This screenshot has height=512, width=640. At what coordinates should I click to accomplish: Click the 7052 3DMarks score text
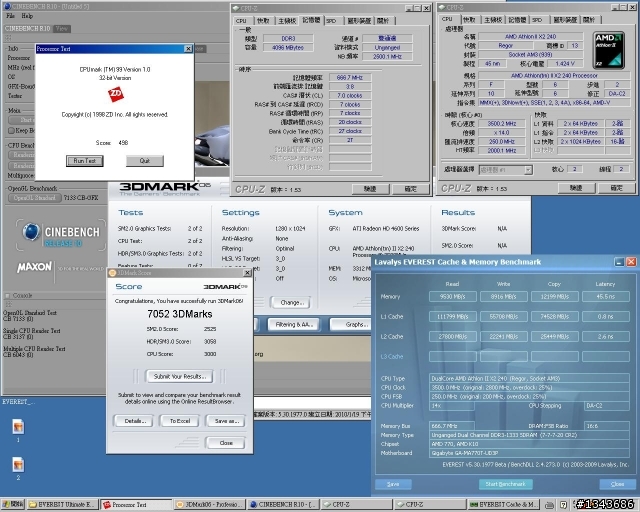point(180,314)
